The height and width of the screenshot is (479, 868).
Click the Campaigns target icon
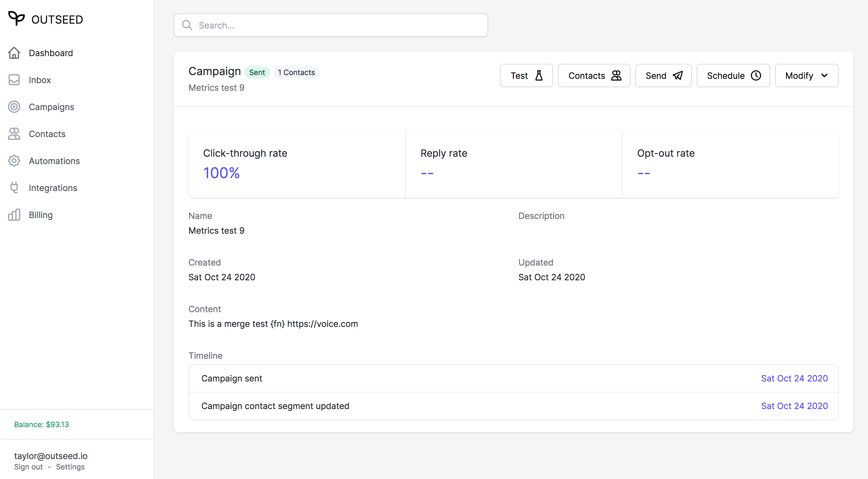click(14, 107)
